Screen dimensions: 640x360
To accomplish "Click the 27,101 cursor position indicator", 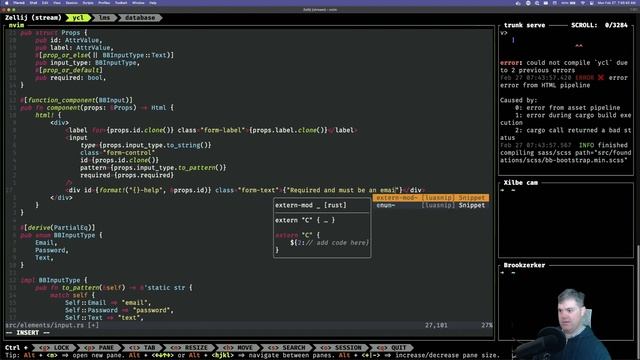I will (x=436, y=325).
